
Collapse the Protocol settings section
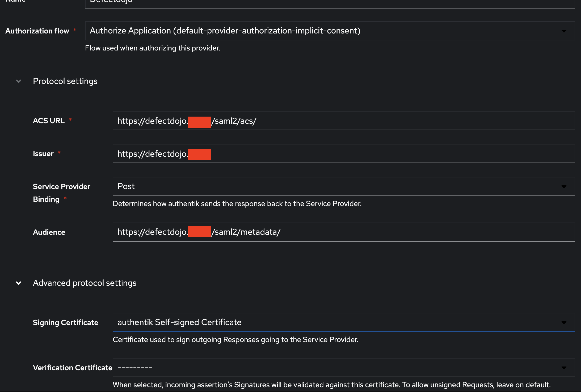pos(19,81)
